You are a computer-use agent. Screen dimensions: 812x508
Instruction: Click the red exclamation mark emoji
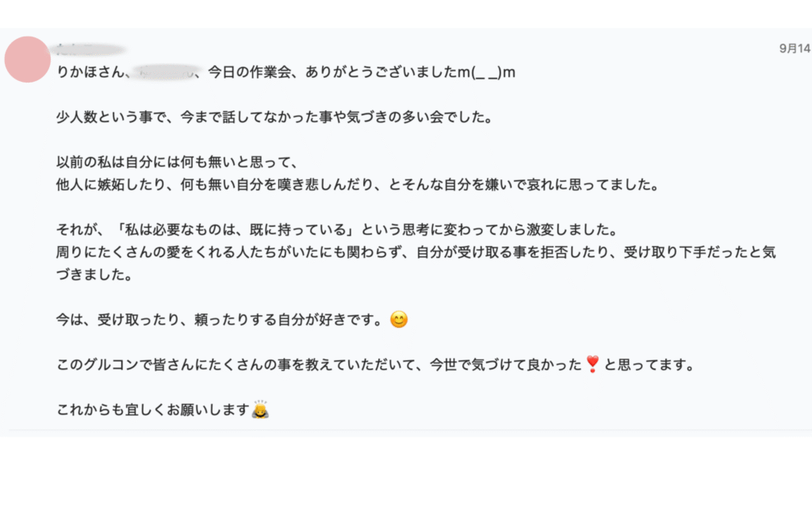tap(592, 364)
